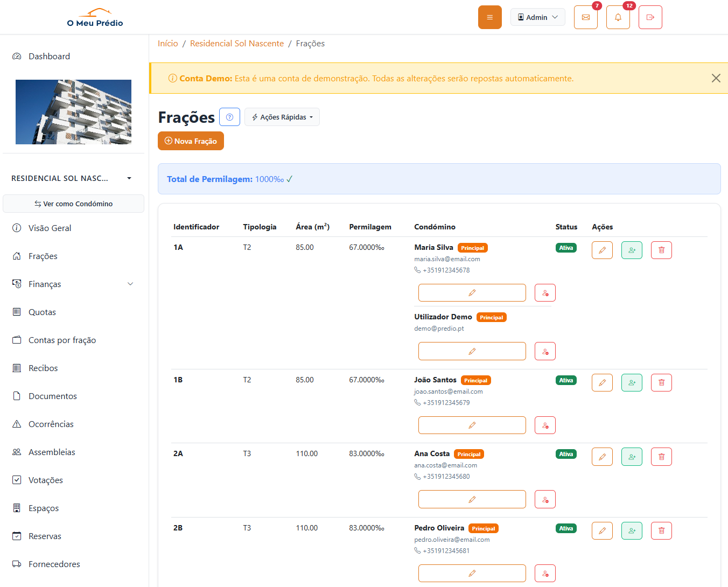Expand the Ações Rápidas dropdown

(282, 117)
